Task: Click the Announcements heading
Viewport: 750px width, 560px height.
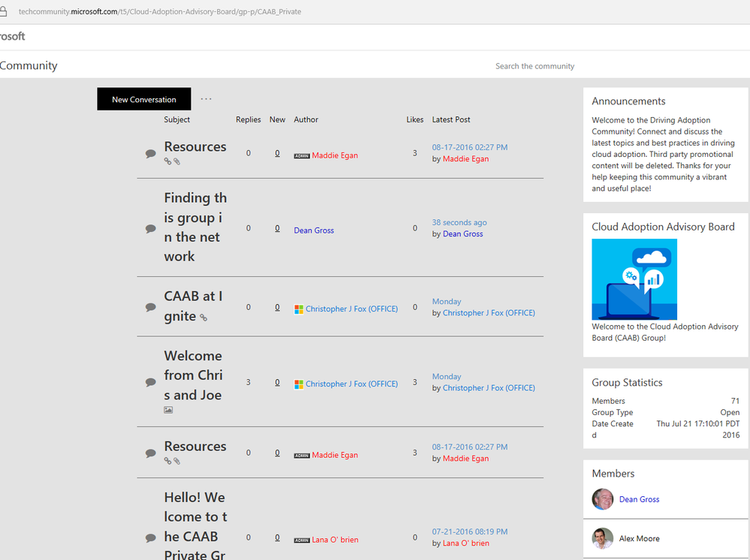Action: pos(628,101)
